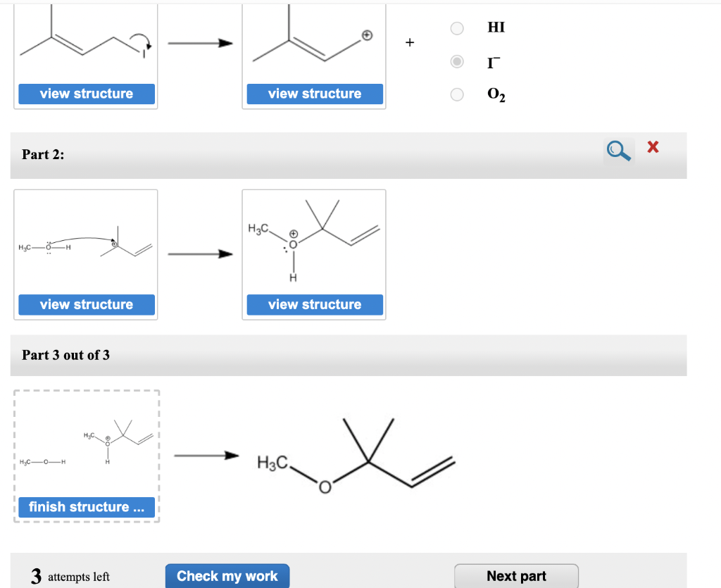View structure of the protonated ether intermediate
The width and height of the screenshot is (721, 588).
click(314, 304)
